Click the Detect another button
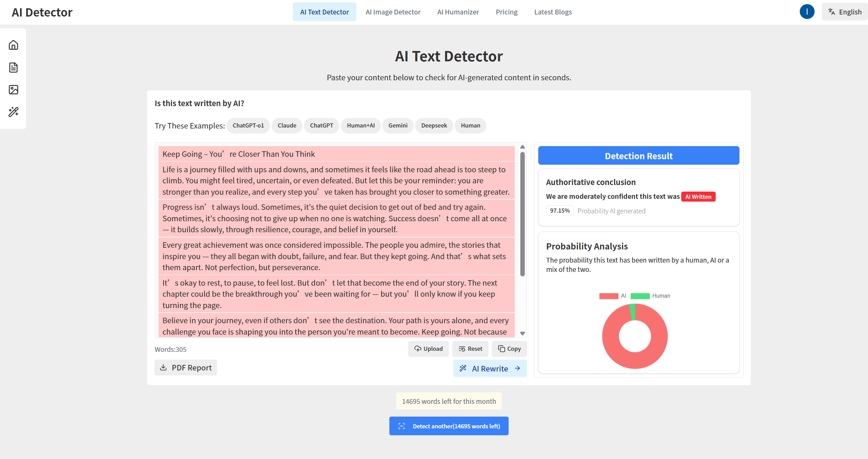Viewport: 868px width, 459px height. [x=449, y=426]
